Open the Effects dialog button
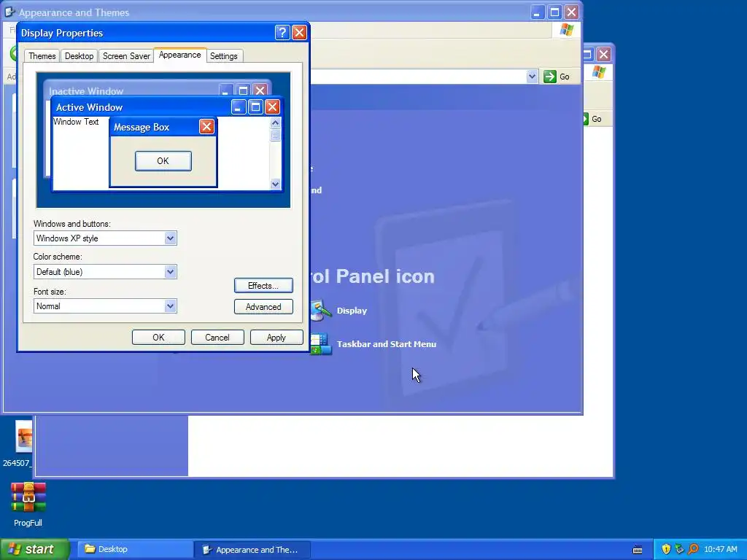The image size is (747, 560). (263, 286)
